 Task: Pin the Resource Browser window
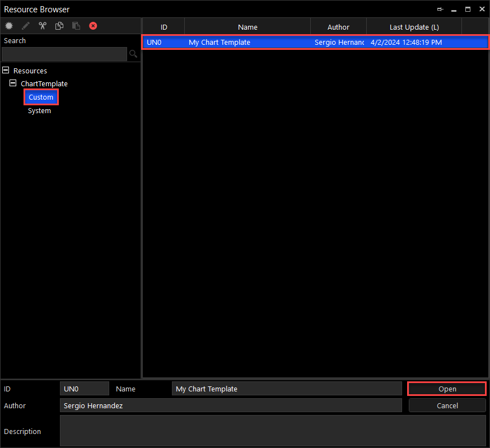point(441,10)
